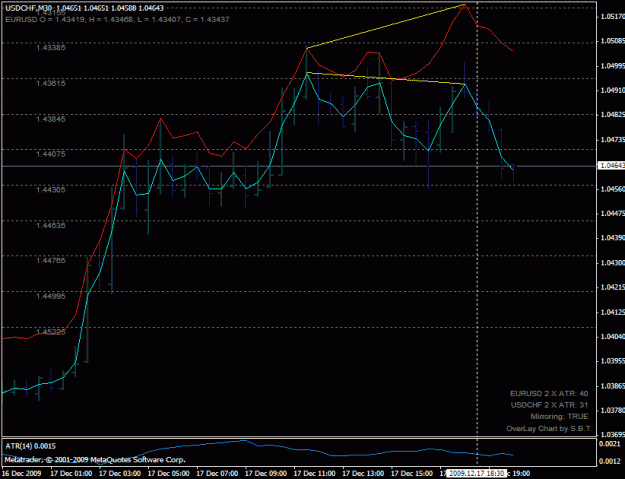Screen dimensions: 625x479
Task: Click the right axis price 1.04560
Action: 612,190
